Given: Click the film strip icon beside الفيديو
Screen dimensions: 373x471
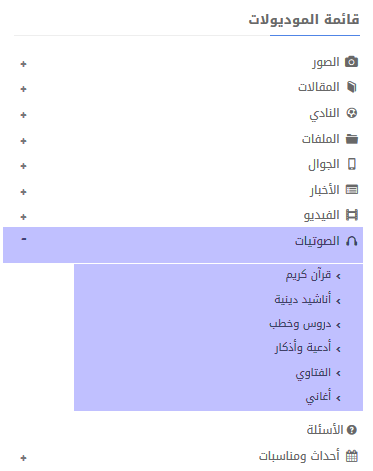Looking at the screenshot, I should coord(351,215).
